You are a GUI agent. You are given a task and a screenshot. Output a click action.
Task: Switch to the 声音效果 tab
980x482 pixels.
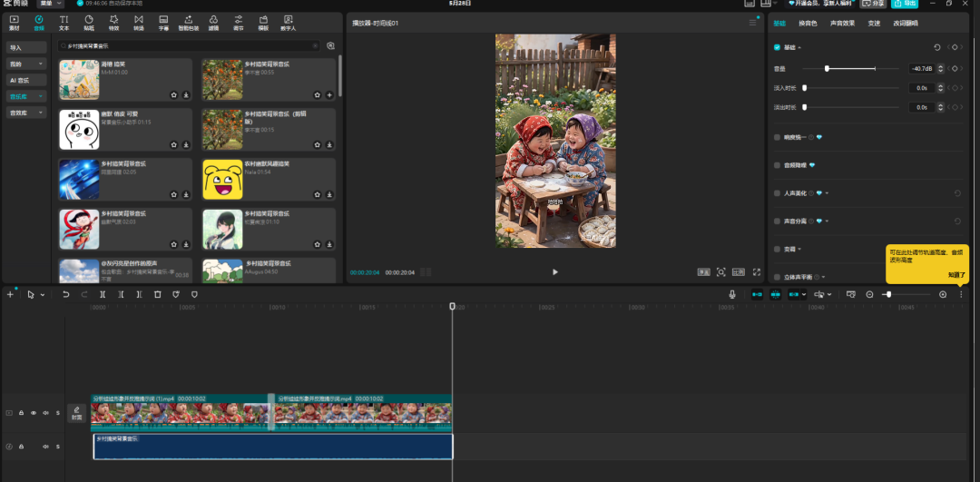click(x=842, y=23)
